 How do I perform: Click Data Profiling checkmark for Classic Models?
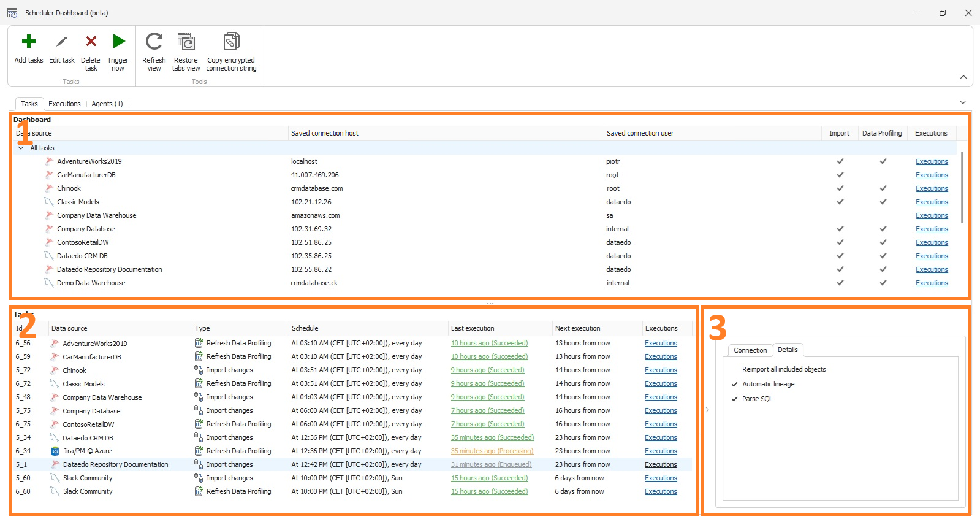point(883,202)
